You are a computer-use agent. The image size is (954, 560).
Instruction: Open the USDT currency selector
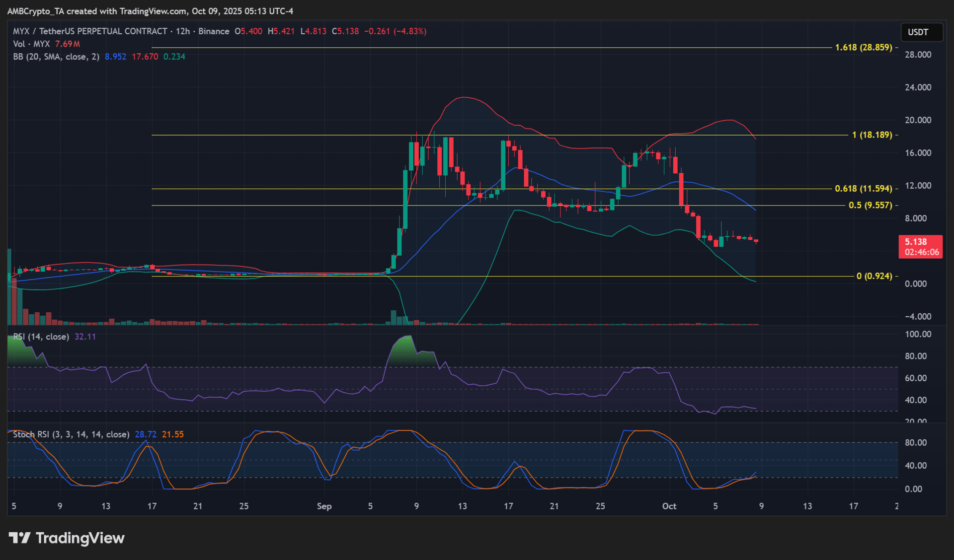(921, 32)
